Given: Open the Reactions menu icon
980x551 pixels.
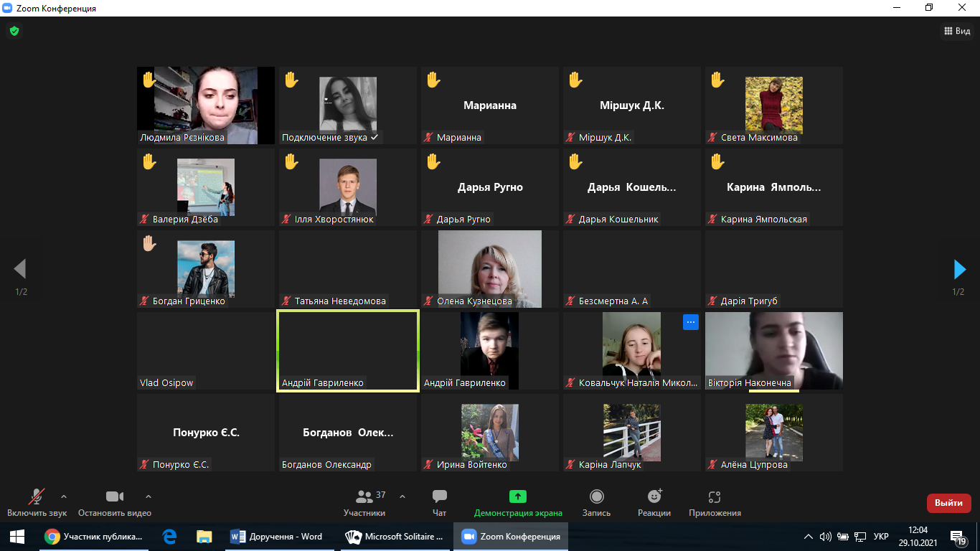Looking at the screenshot, I should point(654,496).
